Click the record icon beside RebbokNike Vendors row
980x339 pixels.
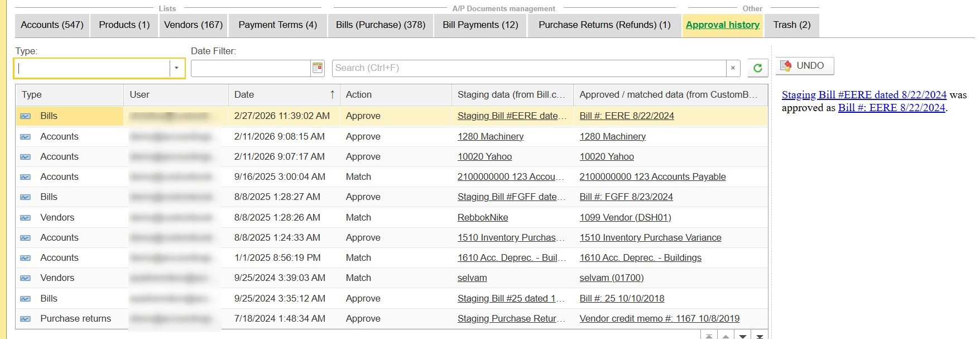[25, 218]
